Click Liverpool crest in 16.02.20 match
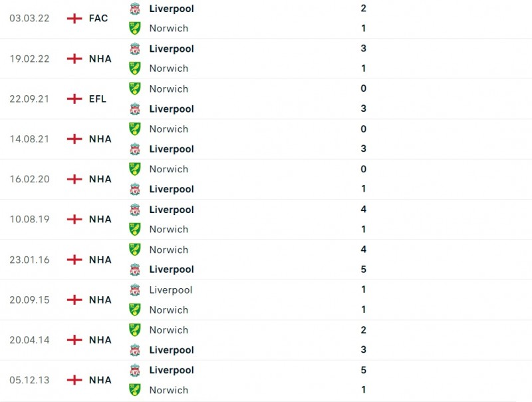The width and height of the screenshot is (532, 402). coord(135,189)
